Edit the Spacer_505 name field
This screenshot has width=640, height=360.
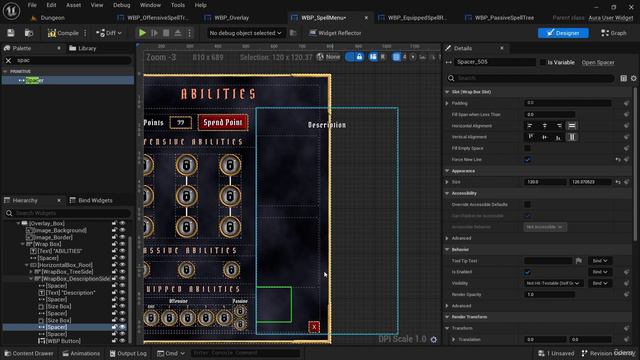point(496,62)
